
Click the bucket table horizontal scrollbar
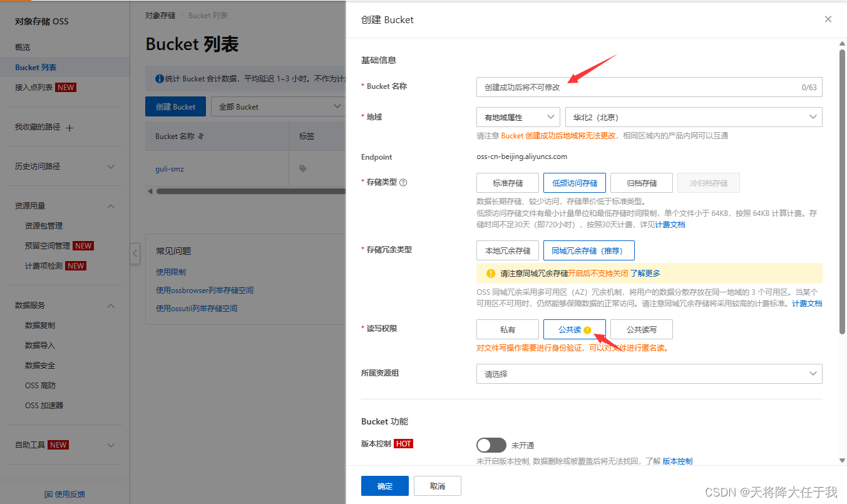(250, 191)
